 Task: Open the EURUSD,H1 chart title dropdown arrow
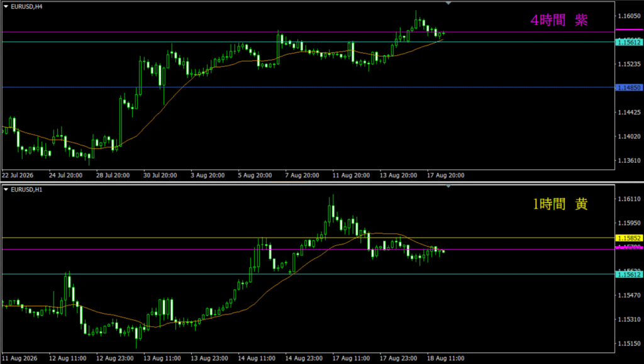click(x=6, y=190)
